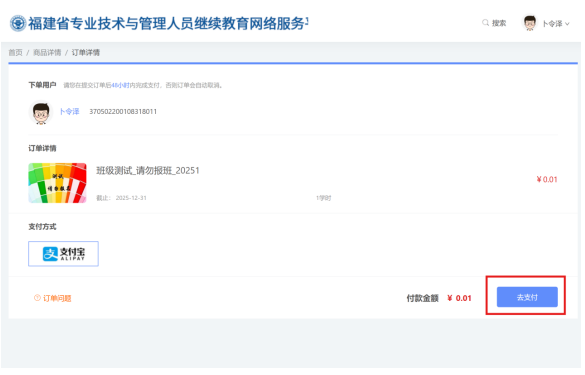This screenshot has width=585, height=375.
Task: Click the site logo emblem in header
Action: click(x=18, y=23)
